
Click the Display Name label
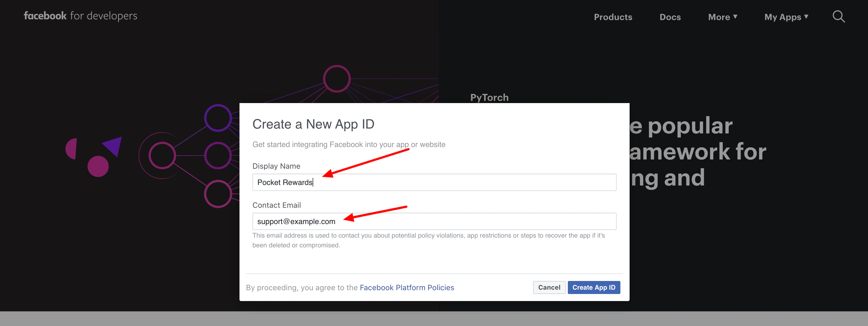tap(276, 166)
